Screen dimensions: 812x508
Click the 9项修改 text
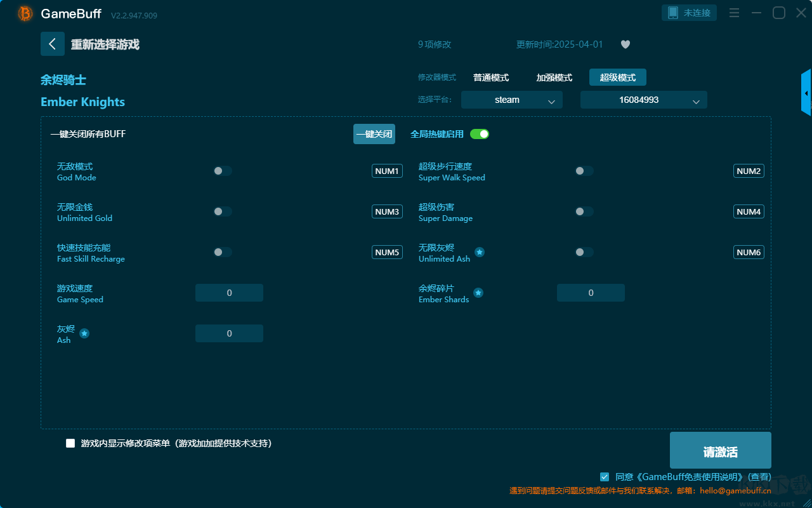(435, 44)
